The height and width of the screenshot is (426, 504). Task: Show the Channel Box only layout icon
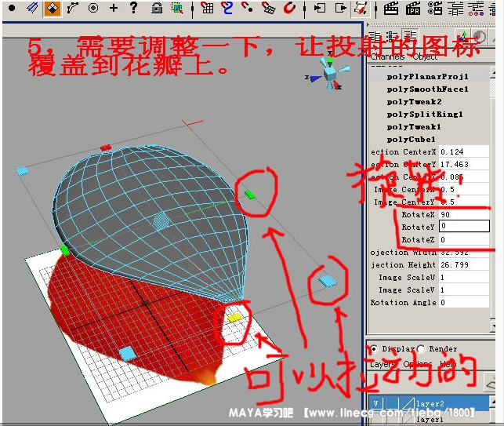coord(374,36)
